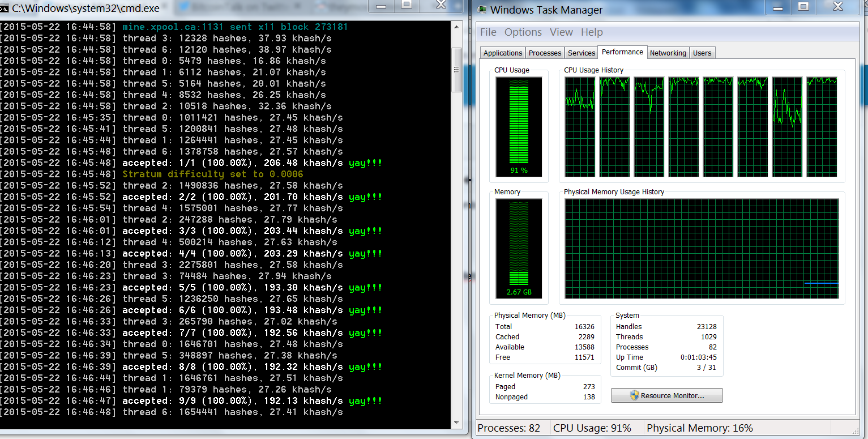Click the cmd.exe title bar icon
Viewport: 868px width, 439px height.
pos(5,8)
